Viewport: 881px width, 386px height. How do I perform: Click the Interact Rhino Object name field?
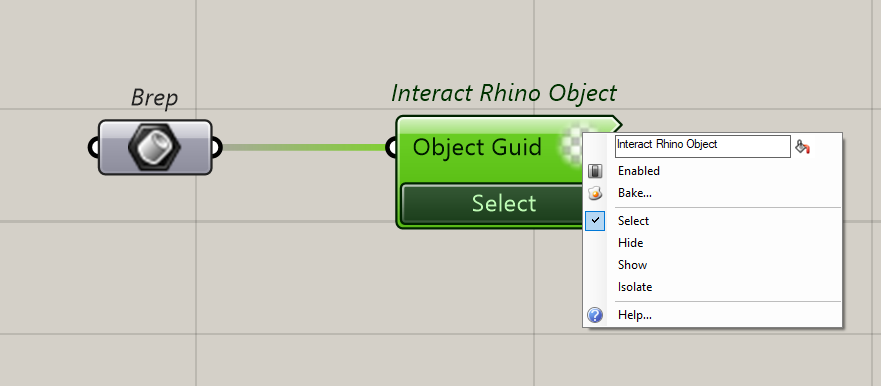click(x=702, y=146)
